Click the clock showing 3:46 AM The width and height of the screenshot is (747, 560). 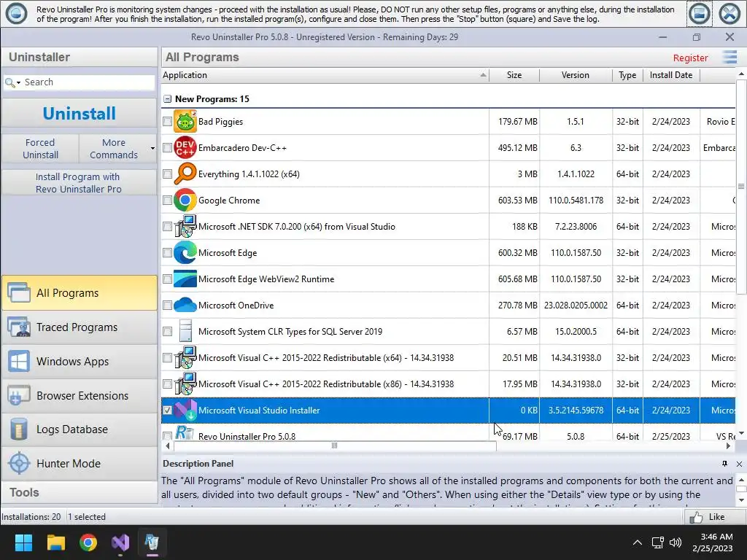[716, 537]
